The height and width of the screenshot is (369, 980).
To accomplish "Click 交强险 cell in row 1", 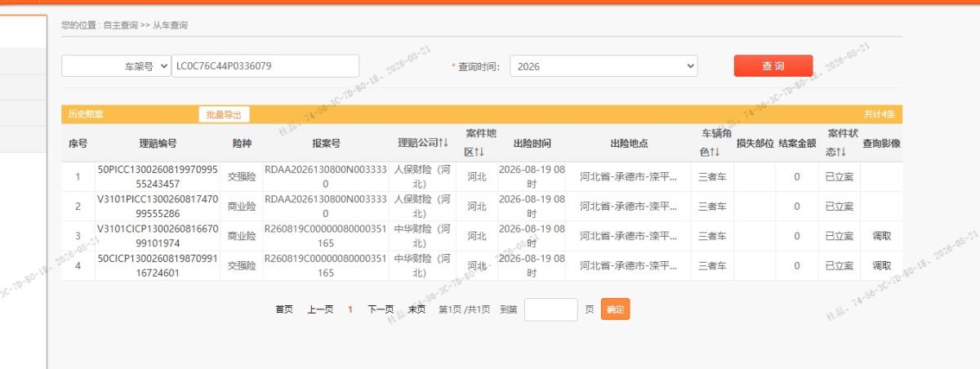I will tap(241, 176).
